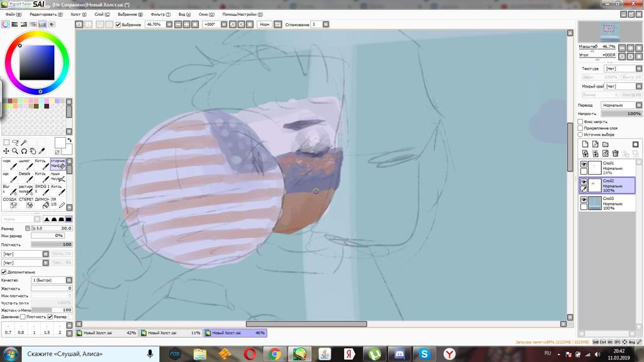Adjust the Плотность density slider
The width and height of the screenshot is (644, 362).
50,244
